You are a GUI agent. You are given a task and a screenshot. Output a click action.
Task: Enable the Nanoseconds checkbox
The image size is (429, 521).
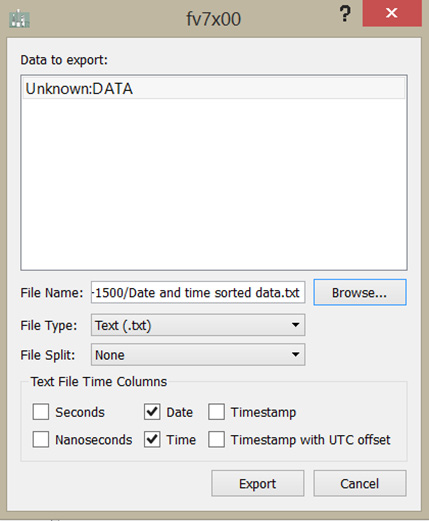pyautogui.click(x=41, y=439)
